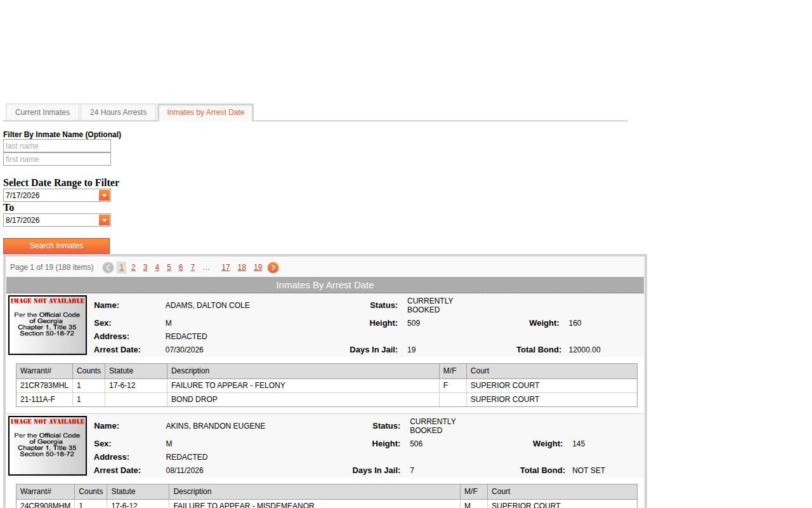Screen dimensions: 812x508
Task: Click Page 1 of 19 item count
Action: (52, 267)
